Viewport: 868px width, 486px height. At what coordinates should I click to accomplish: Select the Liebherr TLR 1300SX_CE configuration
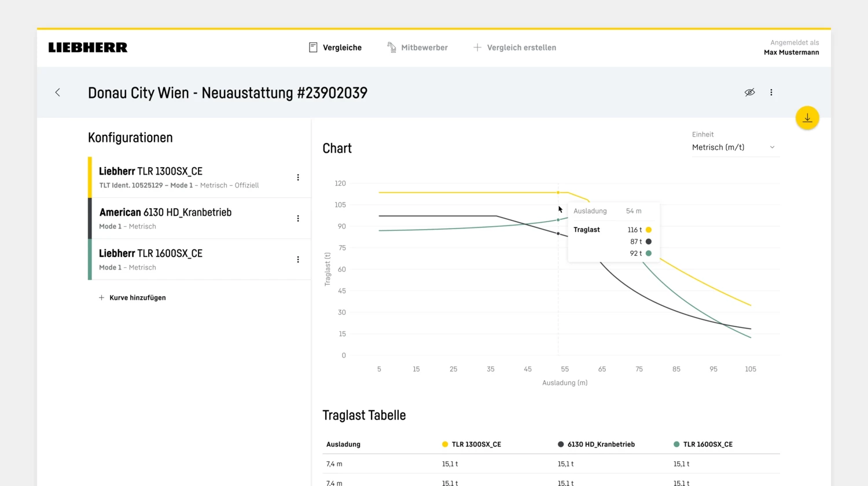tap(199, 177)
